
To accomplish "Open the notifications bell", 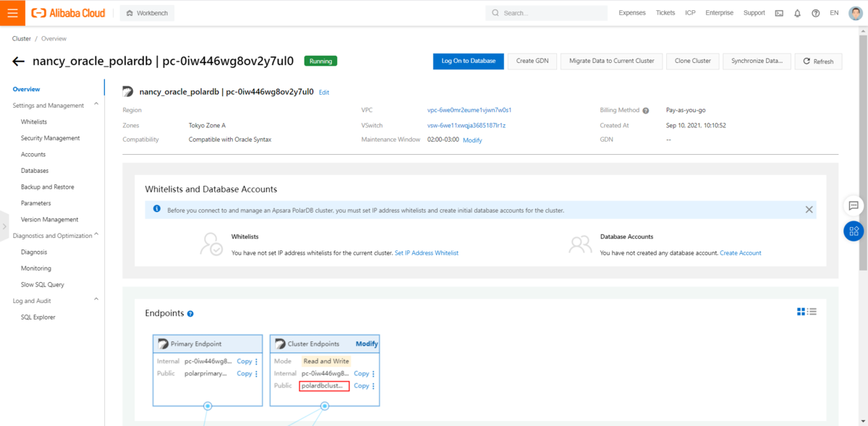I will [x=798, y=13].
